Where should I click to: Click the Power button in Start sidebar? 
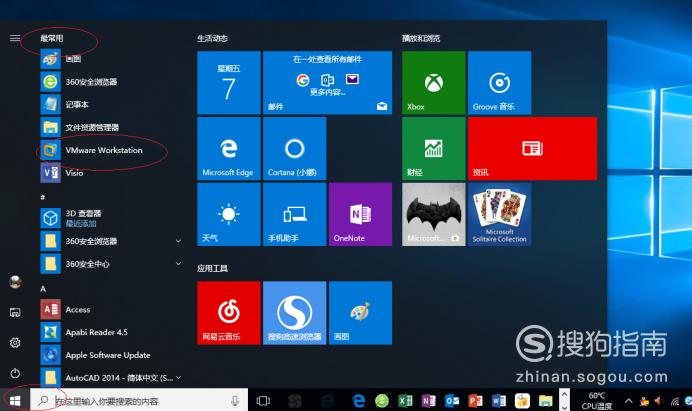pyautogui.click(x=15, y=373)
